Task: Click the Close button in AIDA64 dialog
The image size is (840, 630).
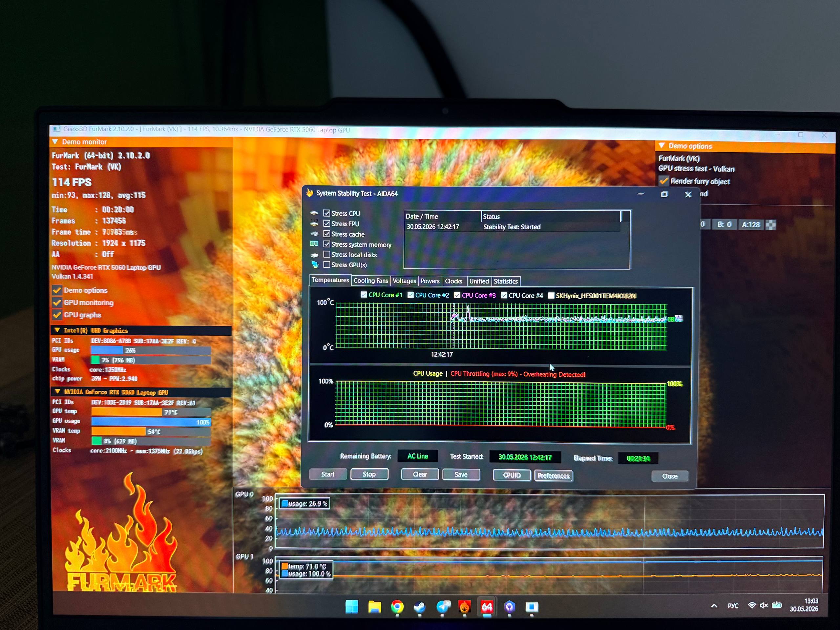Action: [669, 476]
